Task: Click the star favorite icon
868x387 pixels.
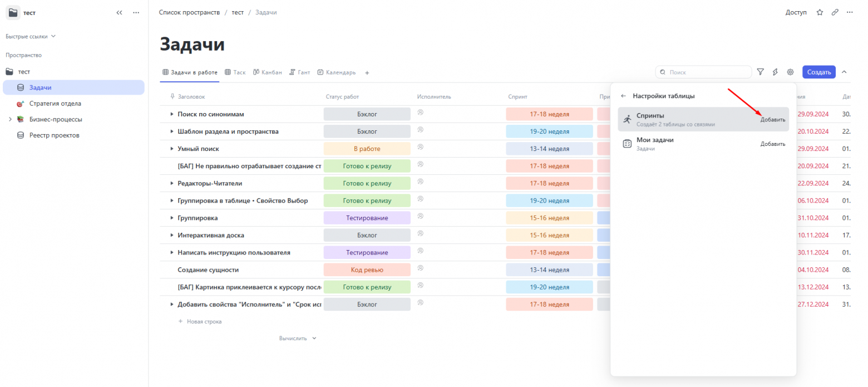Action: click(x=820, y=12)
